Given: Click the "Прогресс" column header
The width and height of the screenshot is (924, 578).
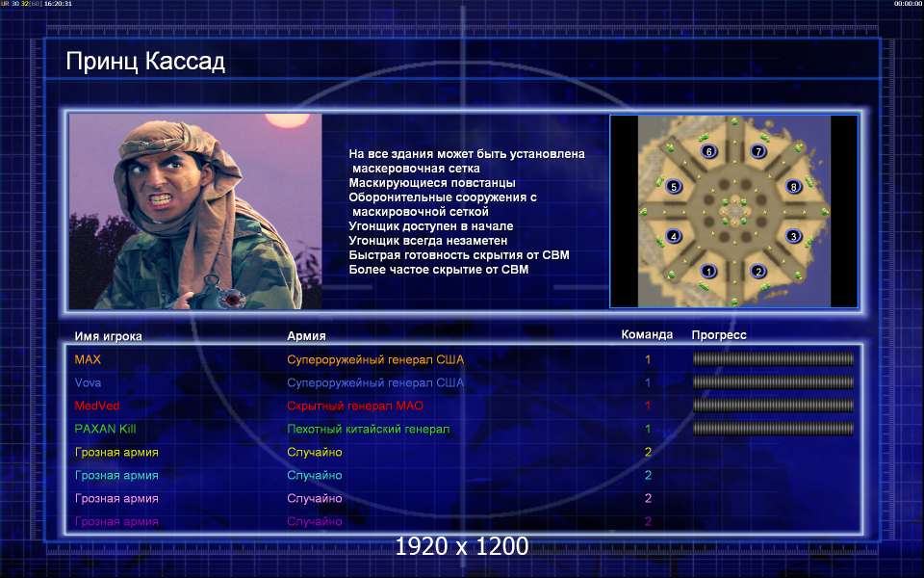Looking at the screenshot, I should 719,335.
